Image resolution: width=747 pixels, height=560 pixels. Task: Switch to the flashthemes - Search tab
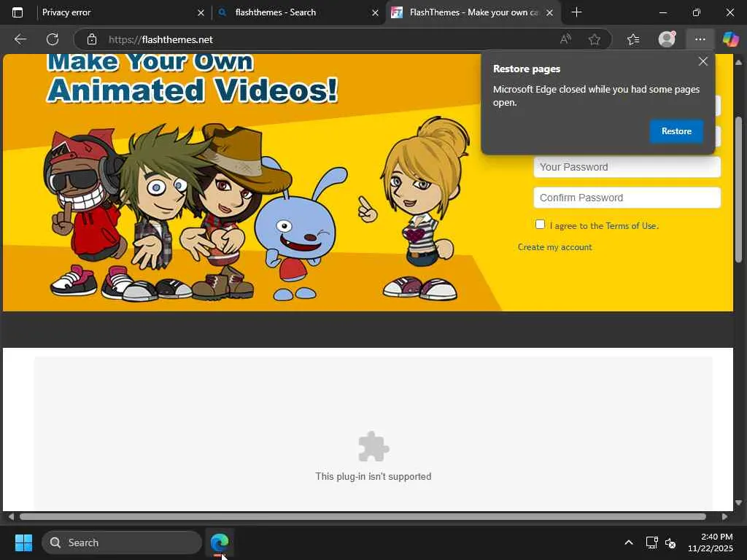[297, 12]
